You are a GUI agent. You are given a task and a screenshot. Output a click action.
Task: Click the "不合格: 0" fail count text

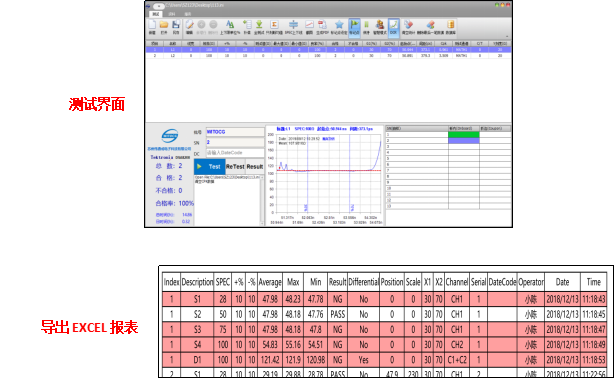coord(169,191)
